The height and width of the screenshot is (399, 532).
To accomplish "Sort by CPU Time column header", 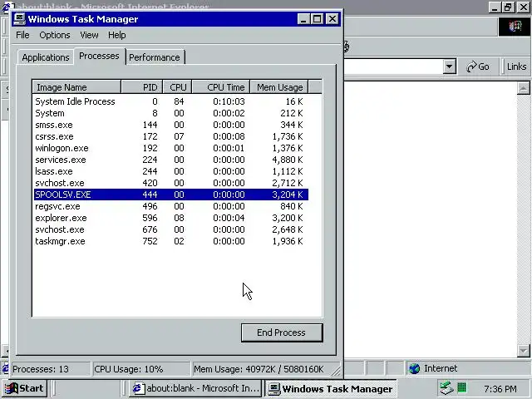I will click(221, 87).
